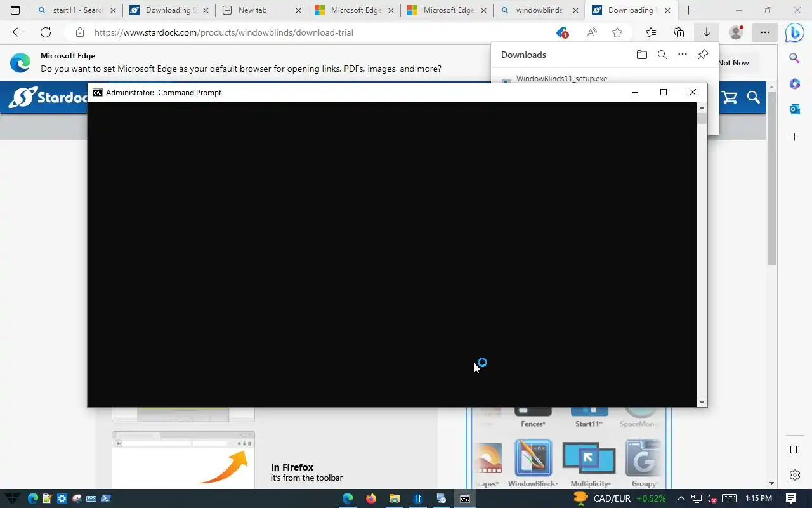View site information lock icon
Screen dimensions: 812x508
[79, 32]
